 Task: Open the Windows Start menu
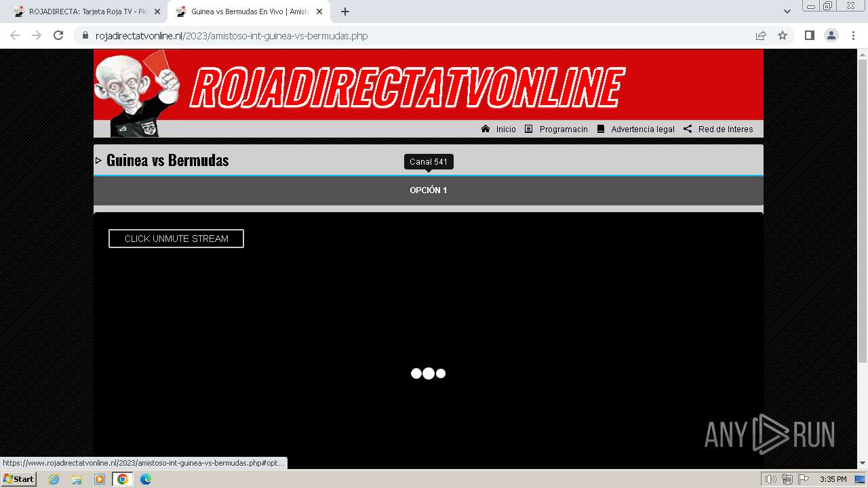[19, 479]
